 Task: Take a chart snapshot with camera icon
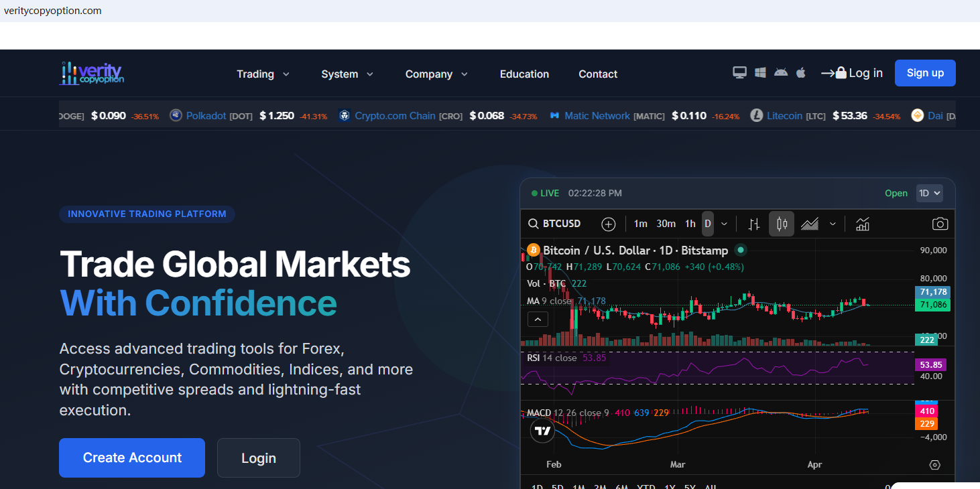940,224
